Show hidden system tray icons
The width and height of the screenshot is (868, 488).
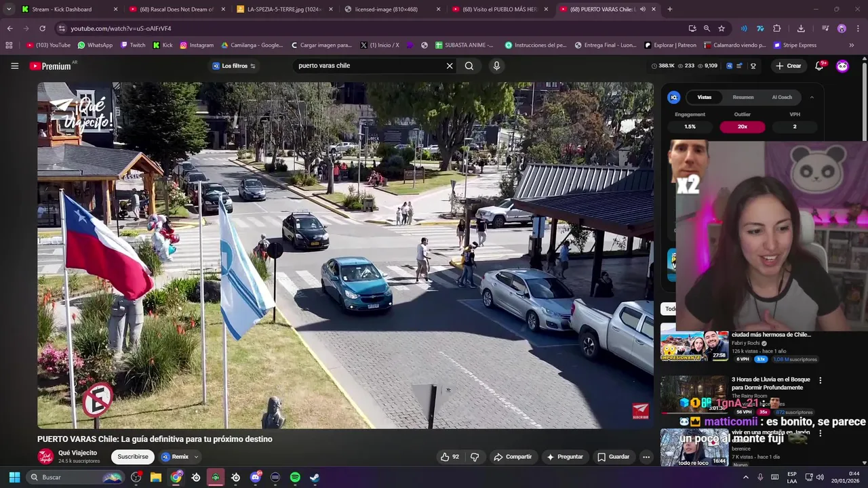[x=746, y=477]
